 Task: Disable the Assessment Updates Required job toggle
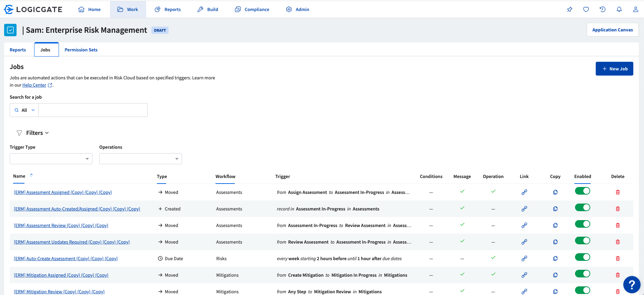[x=583, y=240]
